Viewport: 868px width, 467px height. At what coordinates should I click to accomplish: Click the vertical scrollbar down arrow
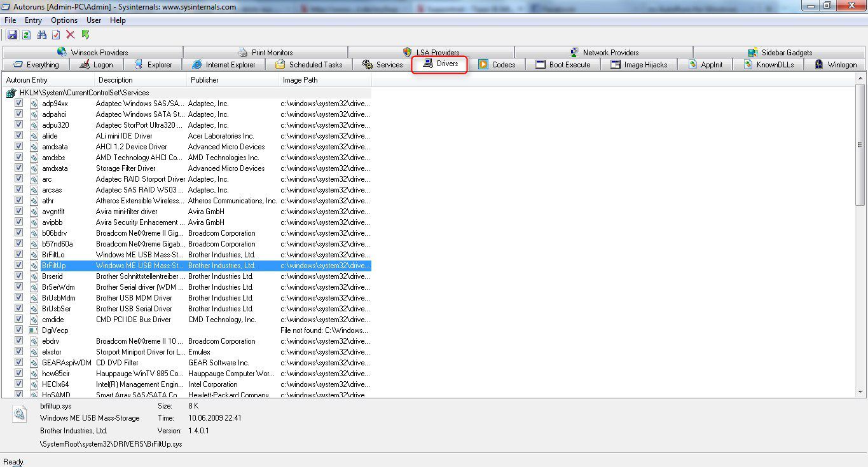[860, 393]
